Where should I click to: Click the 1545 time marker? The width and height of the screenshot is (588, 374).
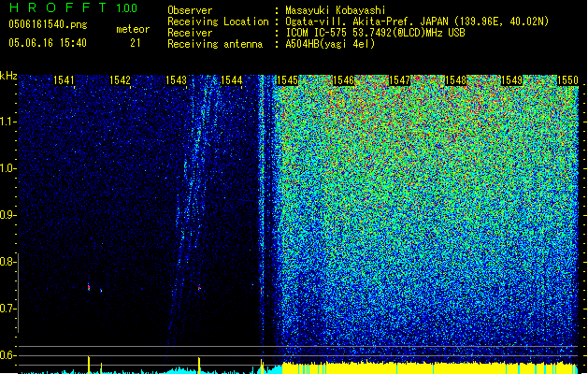click(x=287, y=80)
